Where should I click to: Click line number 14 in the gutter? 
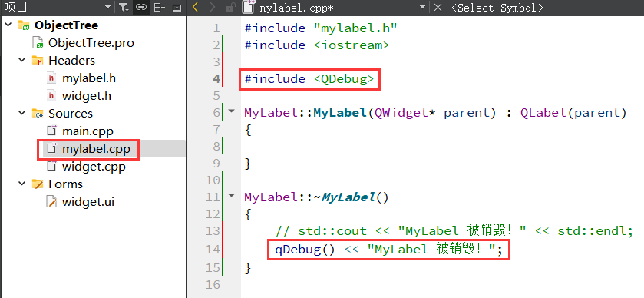click(x=213, y=249)
